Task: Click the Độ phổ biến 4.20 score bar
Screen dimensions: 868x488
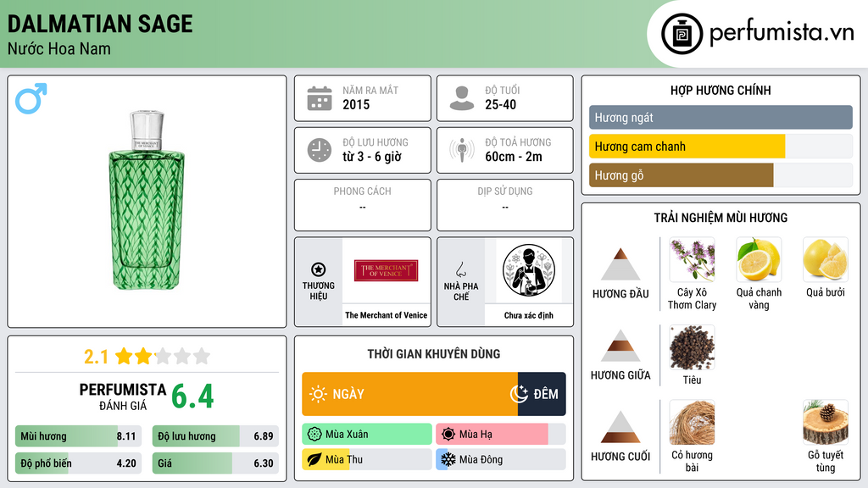Action: click(x=79, y=463)
